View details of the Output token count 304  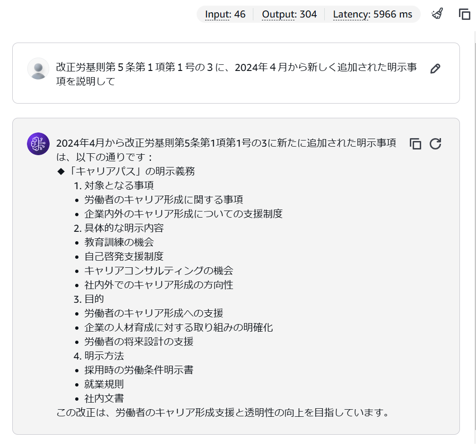[289, 14]
